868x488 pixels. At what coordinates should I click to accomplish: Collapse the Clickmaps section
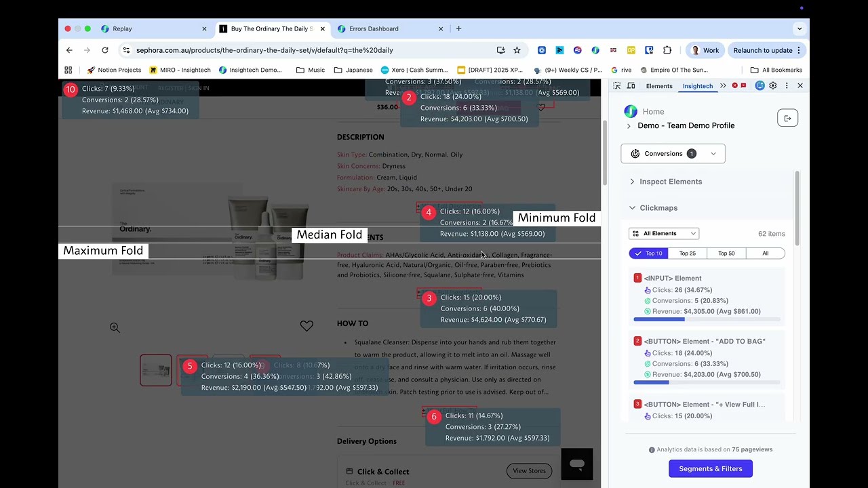(658, 208)
